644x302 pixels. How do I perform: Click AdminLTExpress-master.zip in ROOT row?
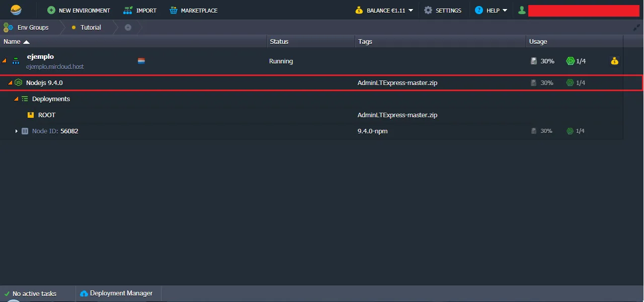[397, 115]
